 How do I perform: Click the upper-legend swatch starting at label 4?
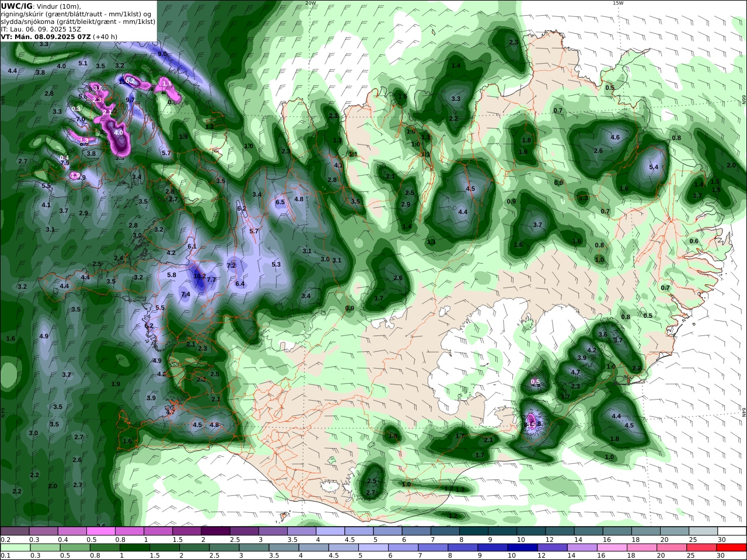click(x=330, y=531)
